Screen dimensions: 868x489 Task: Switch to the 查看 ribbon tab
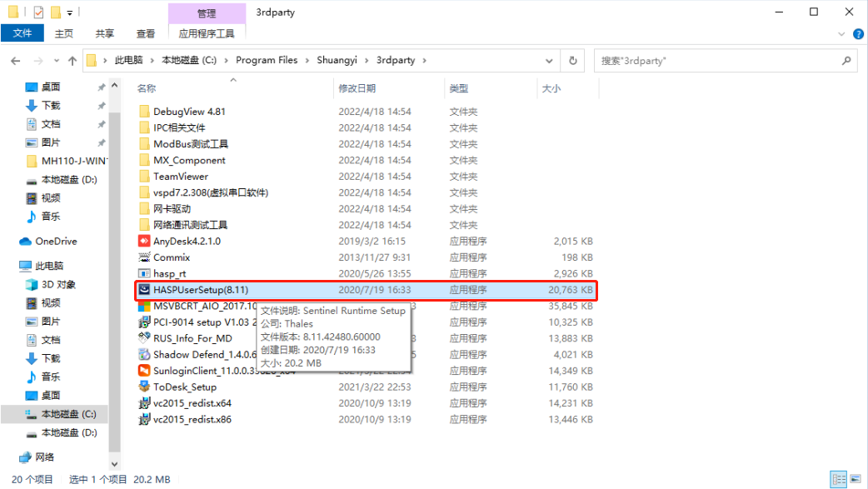pos(146,33)
